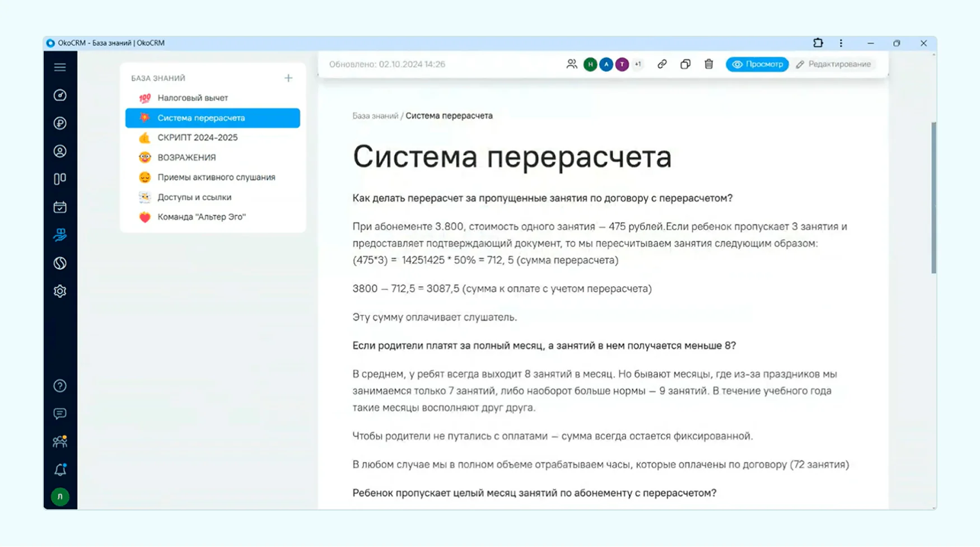The width and height of the screenshot is (980, 547).
Task: Open the kanban boards icon
Action: (x=60, y=179)
